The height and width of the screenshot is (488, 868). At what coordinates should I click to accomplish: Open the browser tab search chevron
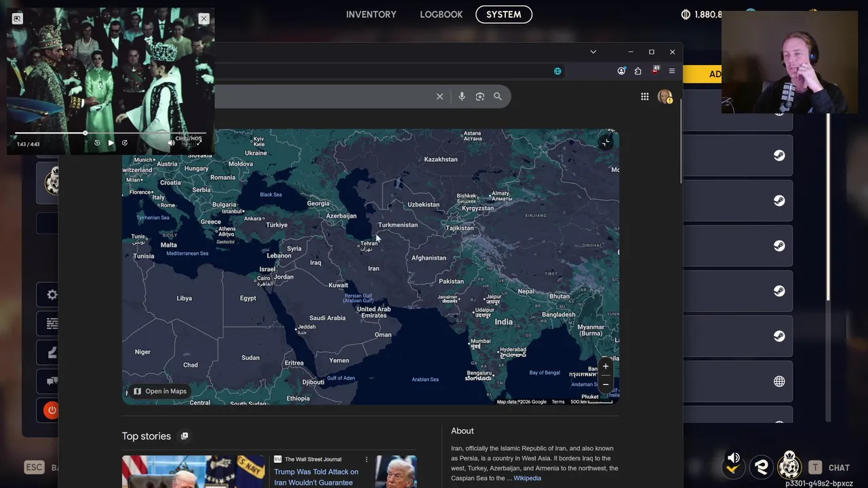click(593, 52)
